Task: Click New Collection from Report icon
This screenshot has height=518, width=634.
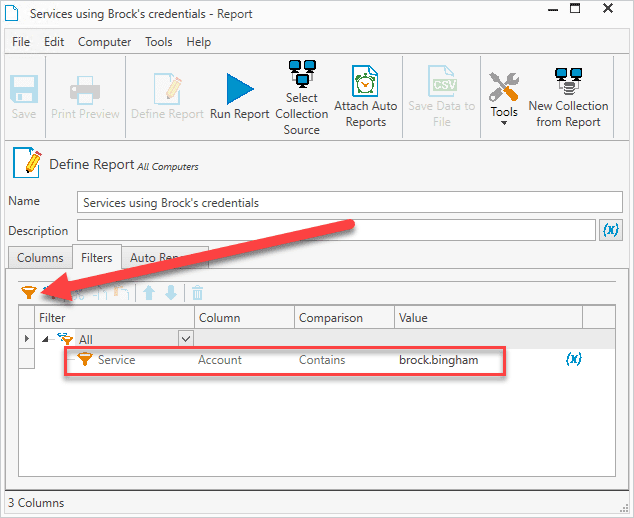Action: point(568,81)
